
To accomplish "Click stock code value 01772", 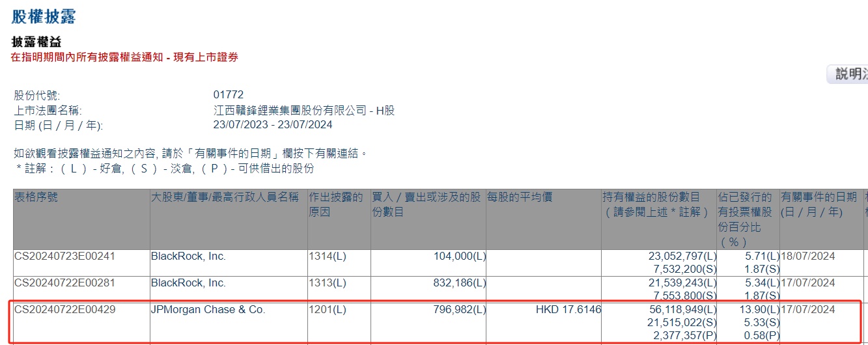I will [229, 95].
